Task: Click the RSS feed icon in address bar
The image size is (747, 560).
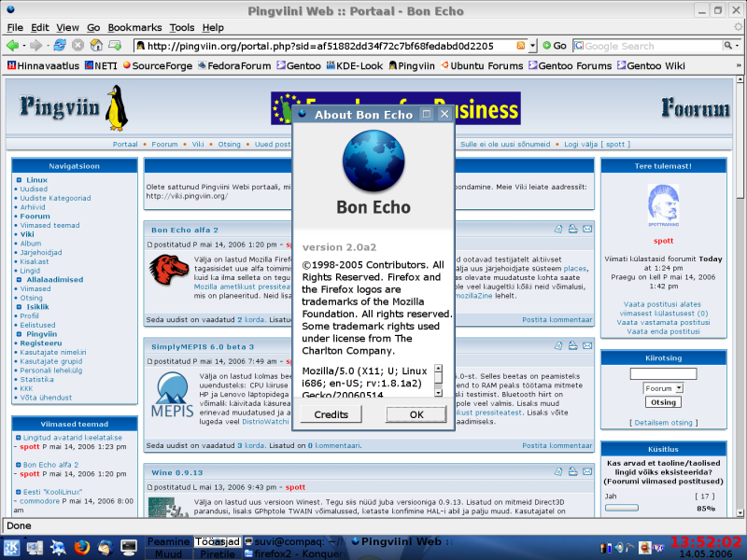Action: [521, 46]
